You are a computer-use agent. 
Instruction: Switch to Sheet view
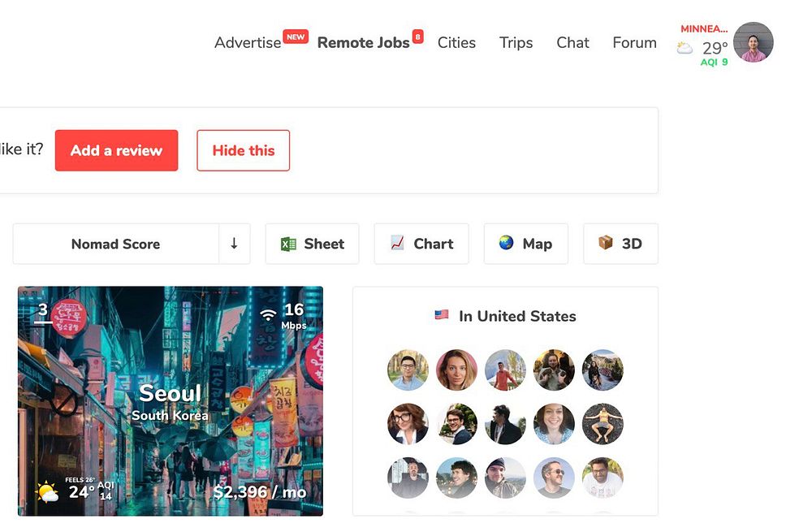click(x=313, y=244)
